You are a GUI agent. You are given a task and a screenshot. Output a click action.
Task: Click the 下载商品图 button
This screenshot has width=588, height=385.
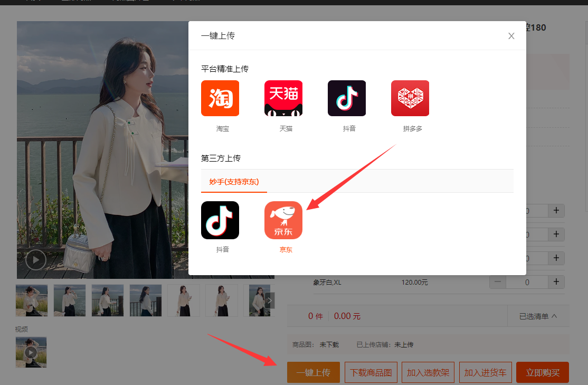click(371, 372)
